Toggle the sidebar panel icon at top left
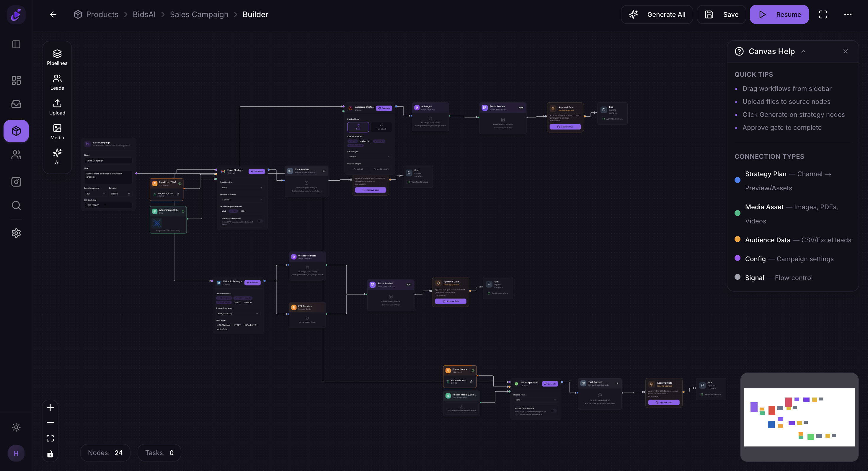Viewport: 868px width, 471px height. pos(16,44)
